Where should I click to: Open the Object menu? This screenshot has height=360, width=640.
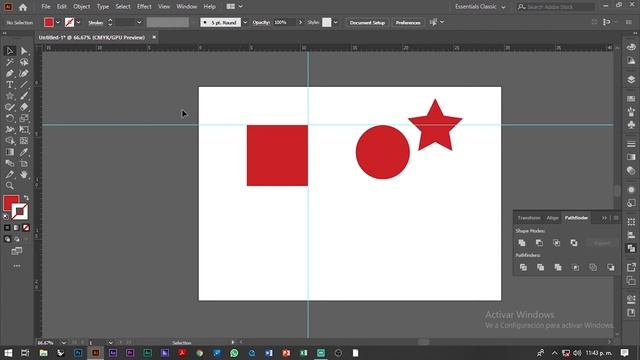click(x=82, y=7)
